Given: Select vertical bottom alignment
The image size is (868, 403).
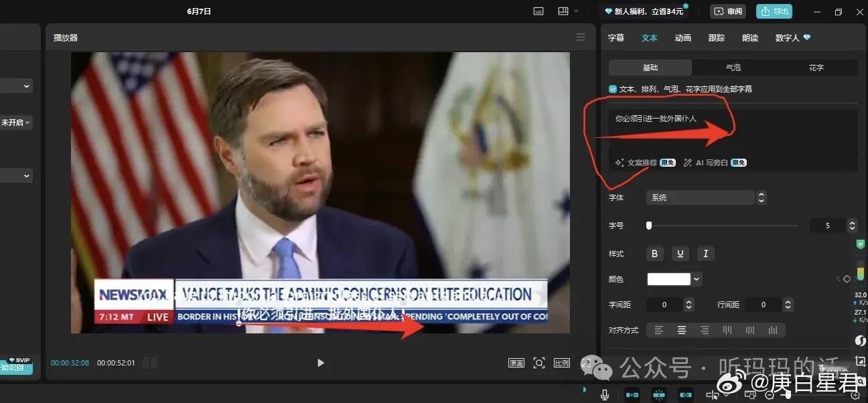Looking at the screenshot, I should pos(773,330).
